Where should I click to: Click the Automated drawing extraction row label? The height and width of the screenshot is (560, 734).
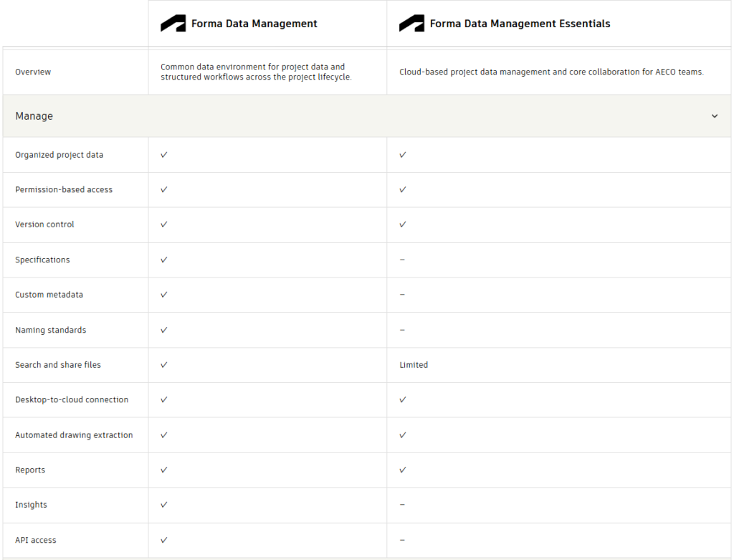(x=74, y=435)
